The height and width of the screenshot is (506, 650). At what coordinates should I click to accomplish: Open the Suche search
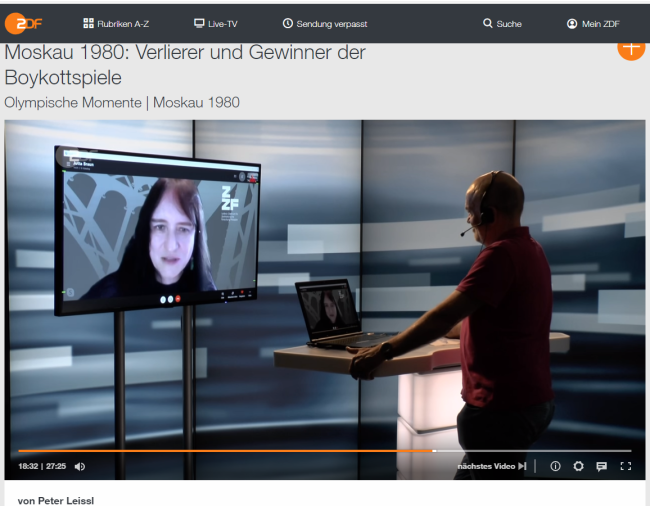(x=502, y=24)
